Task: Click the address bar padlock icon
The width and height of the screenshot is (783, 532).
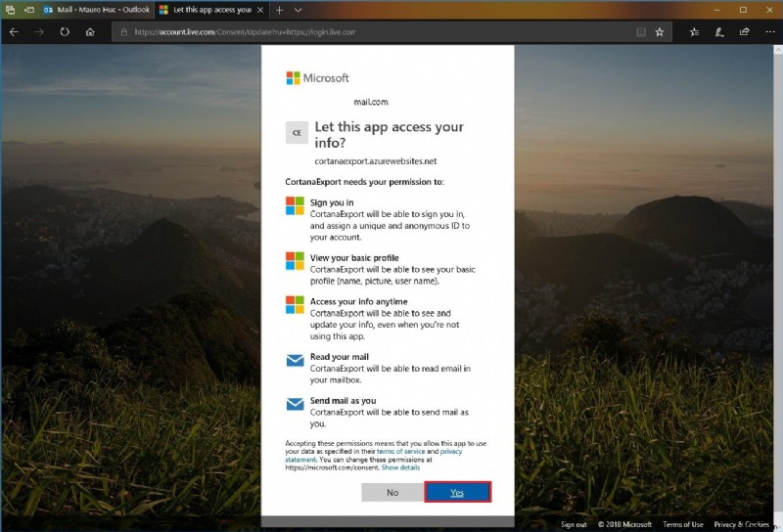Action: click(124, 32)
